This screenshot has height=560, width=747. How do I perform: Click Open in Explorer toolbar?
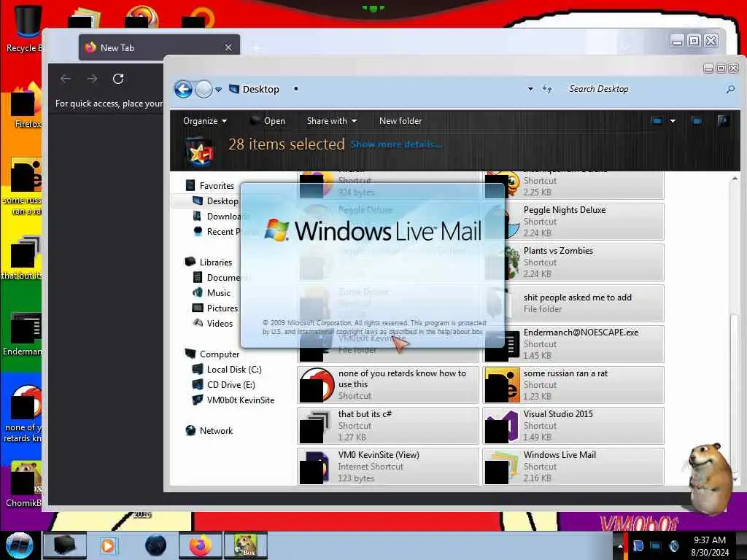[268, 121]
